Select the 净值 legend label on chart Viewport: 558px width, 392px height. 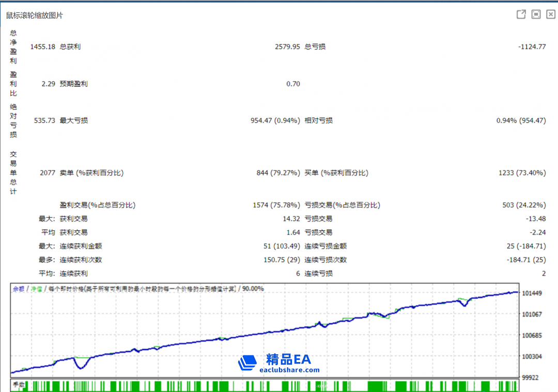click(x=36, y=289)
